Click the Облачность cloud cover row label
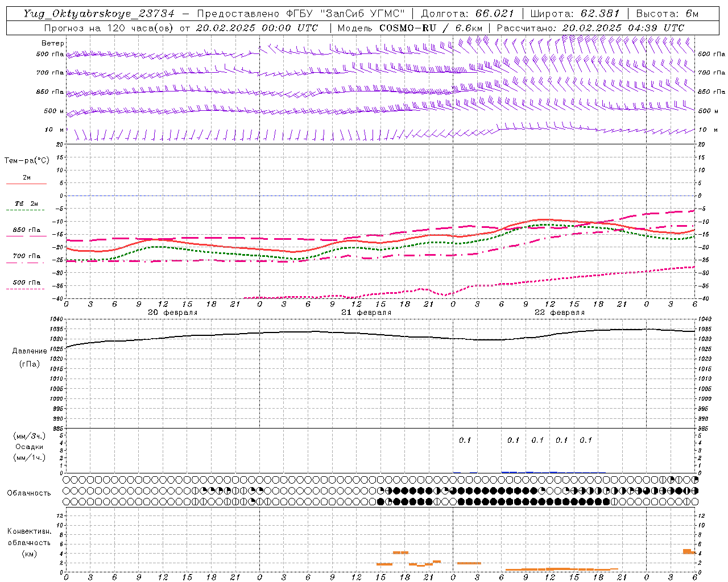728x582 pixels. [x=29, y=493]
